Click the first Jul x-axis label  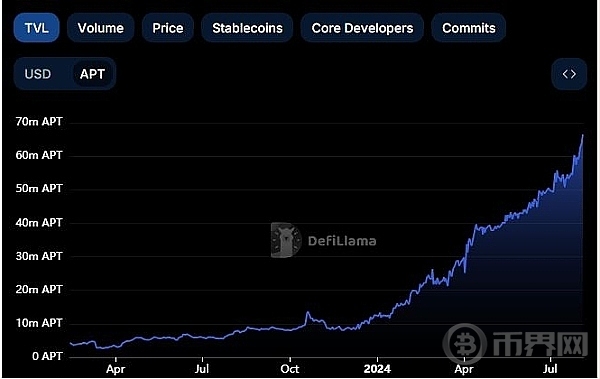pyautogui.click(x=202, y=369)
